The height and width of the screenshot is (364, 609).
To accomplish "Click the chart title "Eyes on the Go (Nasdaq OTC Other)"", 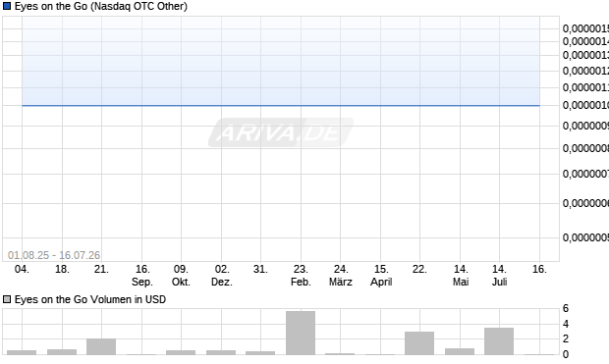I will [x=100, y=6].
